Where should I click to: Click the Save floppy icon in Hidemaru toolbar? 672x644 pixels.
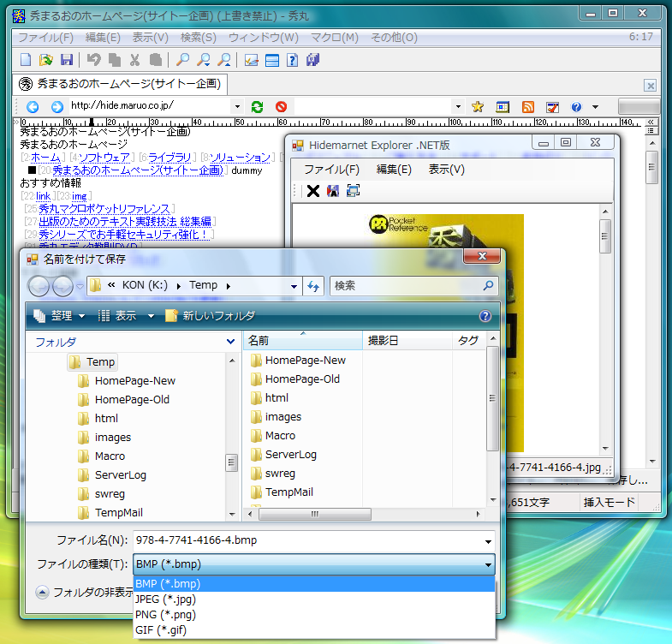[67, 60]
